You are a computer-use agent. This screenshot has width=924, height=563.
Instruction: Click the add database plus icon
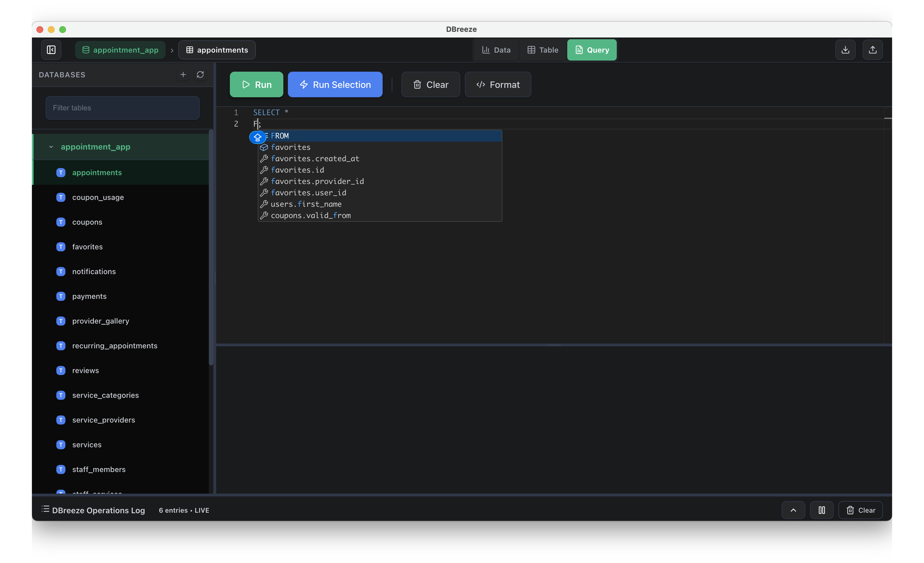tap(183, 74)
